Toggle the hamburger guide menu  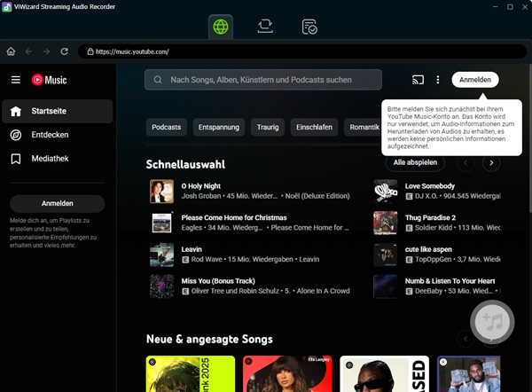[x=16, y=80]
